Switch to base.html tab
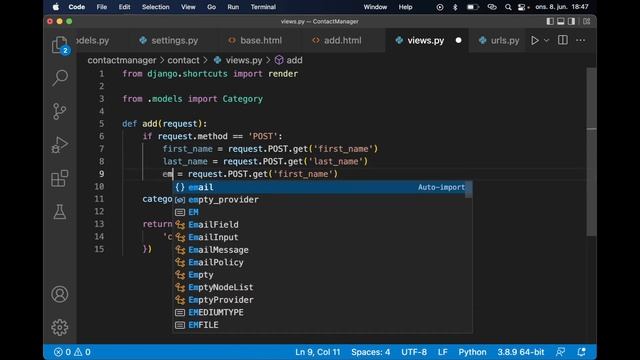Screen dimensions: 640x360 (255, 40)
